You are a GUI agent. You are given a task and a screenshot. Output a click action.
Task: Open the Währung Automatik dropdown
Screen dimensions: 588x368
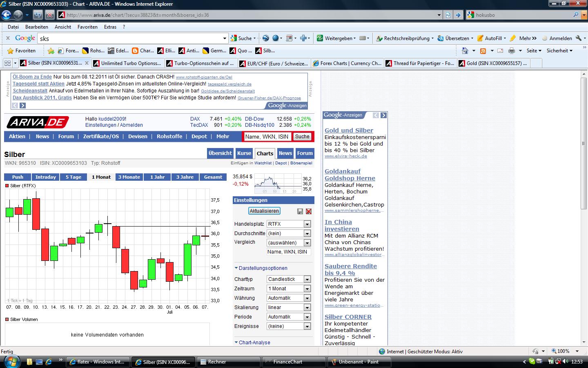[307, 298]
